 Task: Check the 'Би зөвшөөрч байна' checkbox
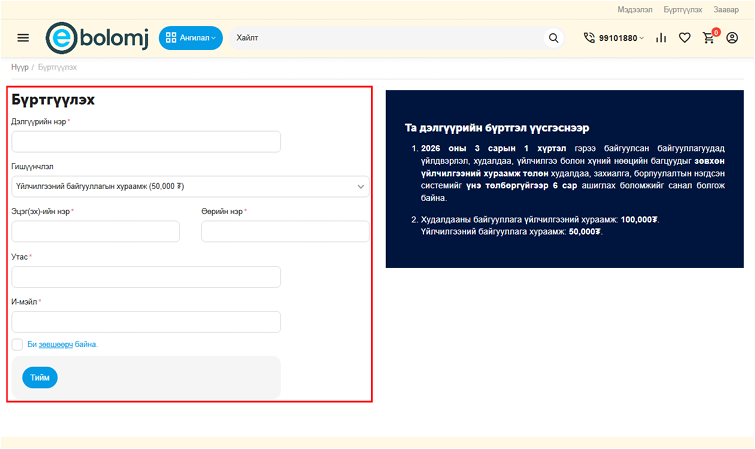pyautogui.click(x=17, y=344)
